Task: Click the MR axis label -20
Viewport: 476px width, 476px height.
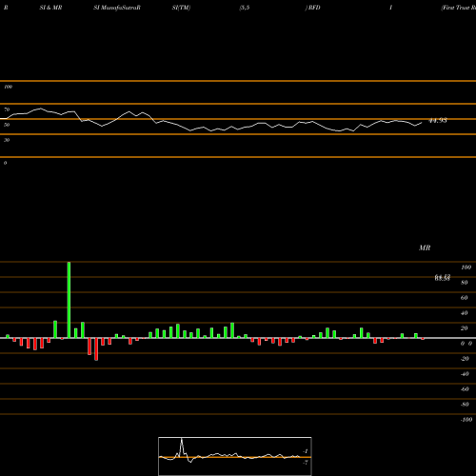Action: (x=465, y=359)
